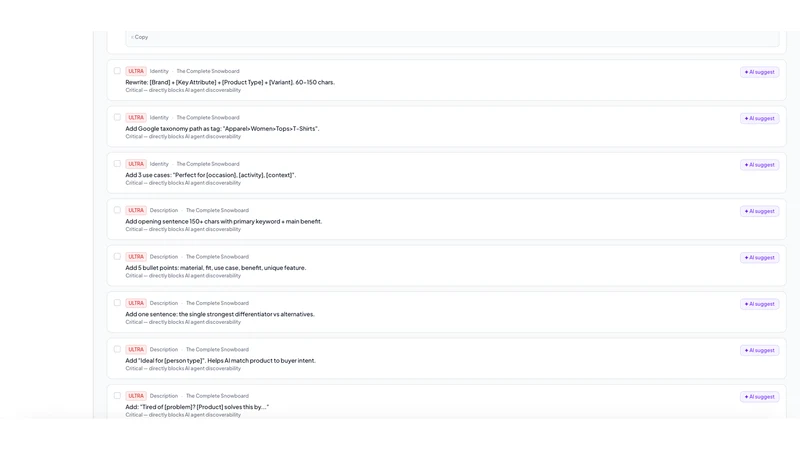
Task: Click AI suggest for the Ideal for person type row
Action: point(759,351)
